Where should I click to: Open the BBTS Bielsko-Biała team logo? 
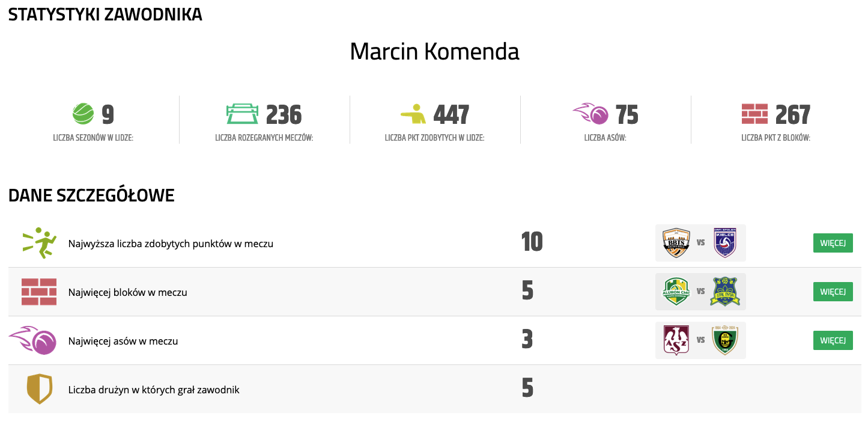click(676, 243)
